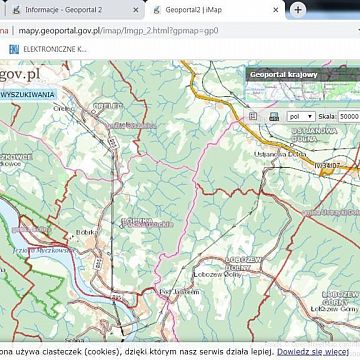Expand the pol language dropdown
Screen dimensions: 360x360
pos(301,116)
